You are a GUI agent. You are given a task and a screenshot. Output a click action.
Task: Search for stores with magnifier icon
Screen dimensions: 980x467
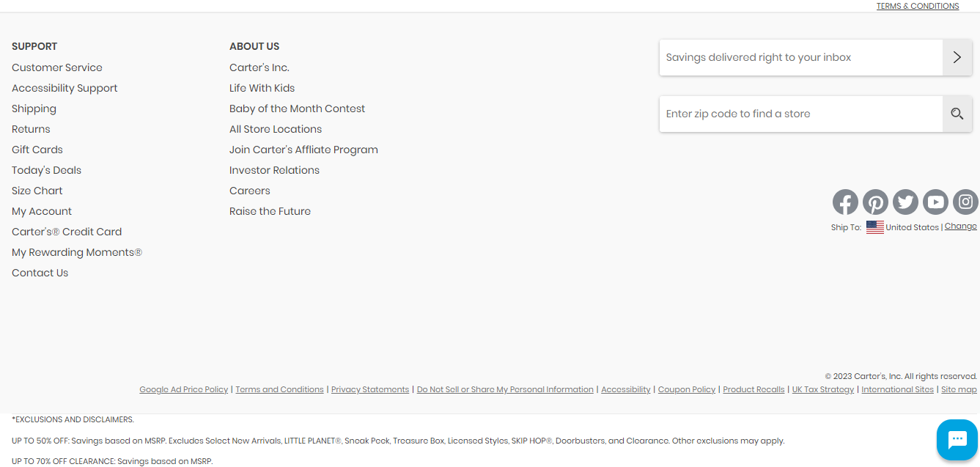tap(957, 114)
